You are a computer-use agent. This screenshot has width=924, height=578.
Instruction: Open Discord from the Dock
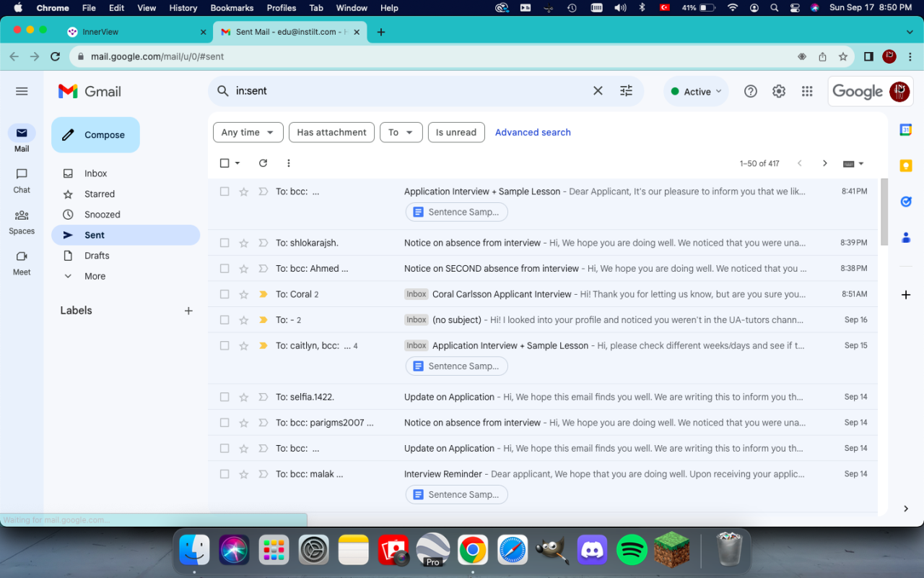593,550
